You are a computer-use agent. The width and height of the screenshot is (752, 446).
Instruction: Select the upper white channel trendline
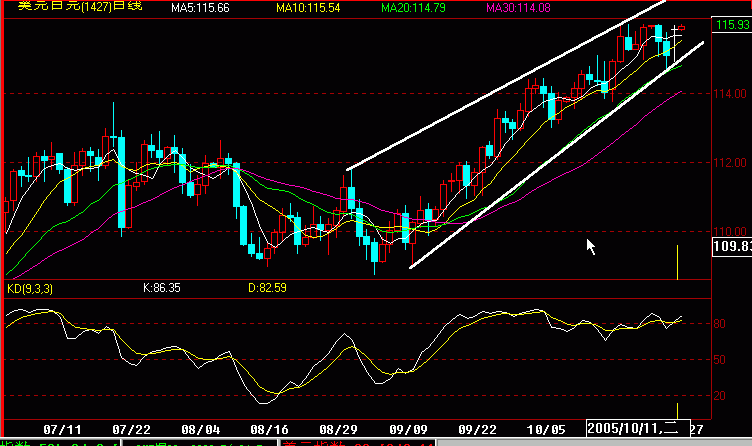point(506,86)
